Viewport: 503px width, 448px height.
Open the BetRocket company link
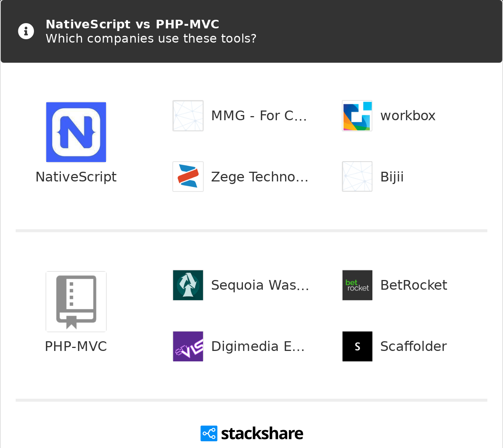(x=413, y=285)
